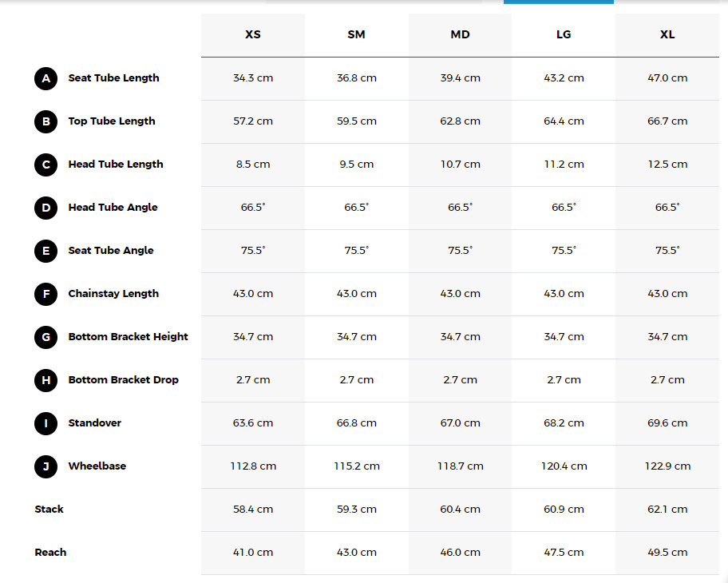Select the XS size column header
The image size is (728, 583).
[x=253, y=35]
